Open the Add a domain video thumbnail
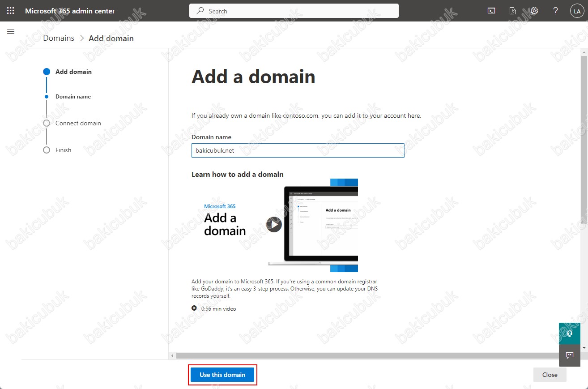The image size is (588, 389). coord(275,225)
